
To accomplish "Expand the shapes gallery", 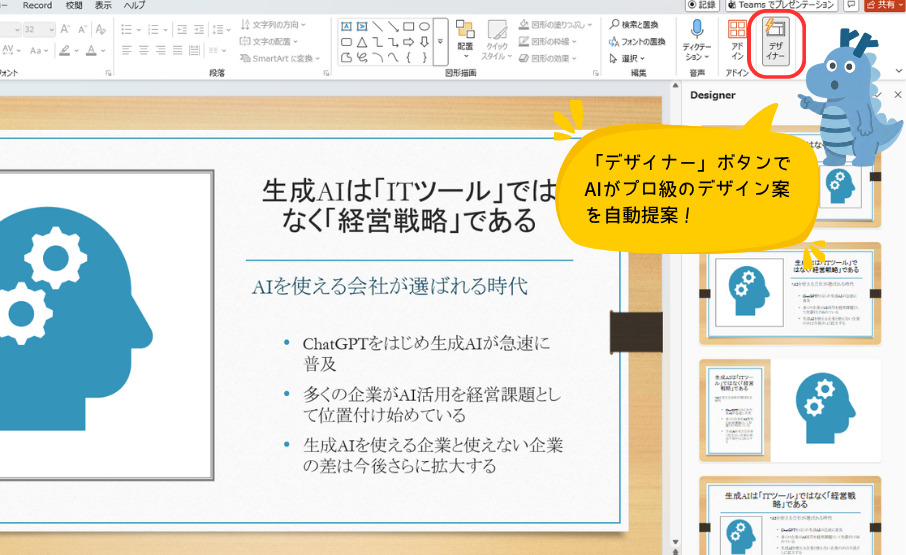I will pos(440,42).
